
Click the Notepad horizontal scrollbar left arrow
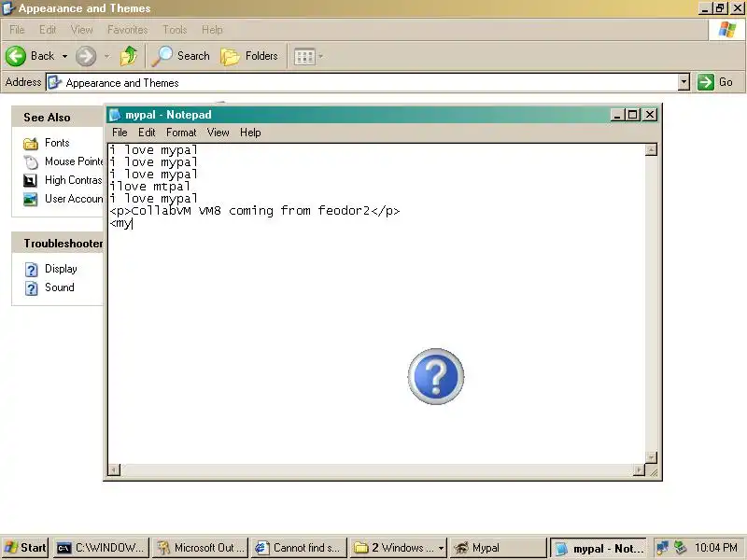pyautogui.click(x=114, y=470)
